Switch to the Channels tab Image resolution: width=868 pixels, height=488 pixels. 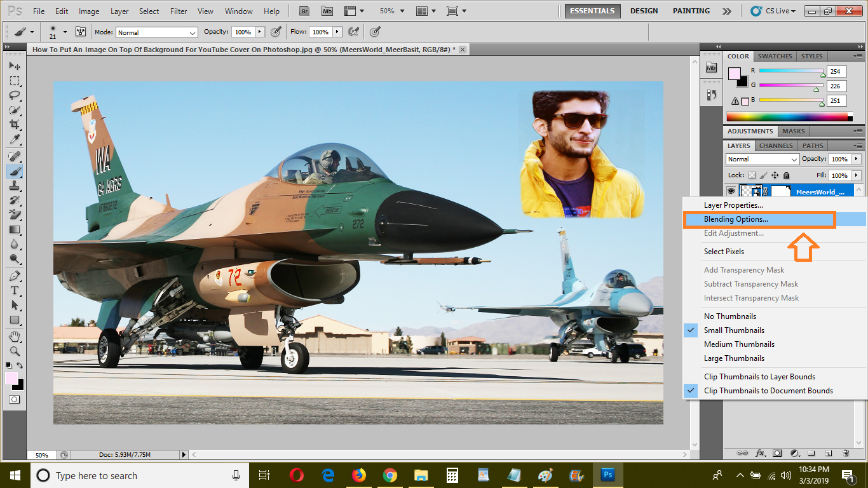[x=776, y=146]
